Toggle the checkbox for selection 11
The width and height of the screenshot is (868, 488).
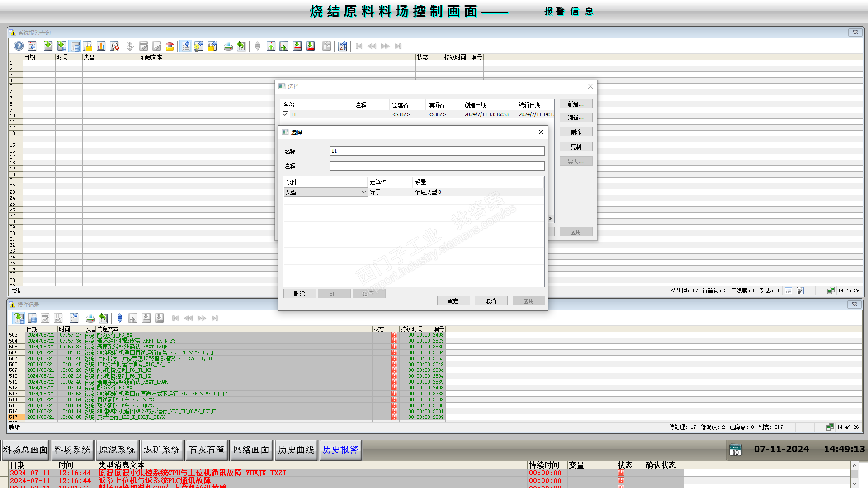click(x=286, y=114)
